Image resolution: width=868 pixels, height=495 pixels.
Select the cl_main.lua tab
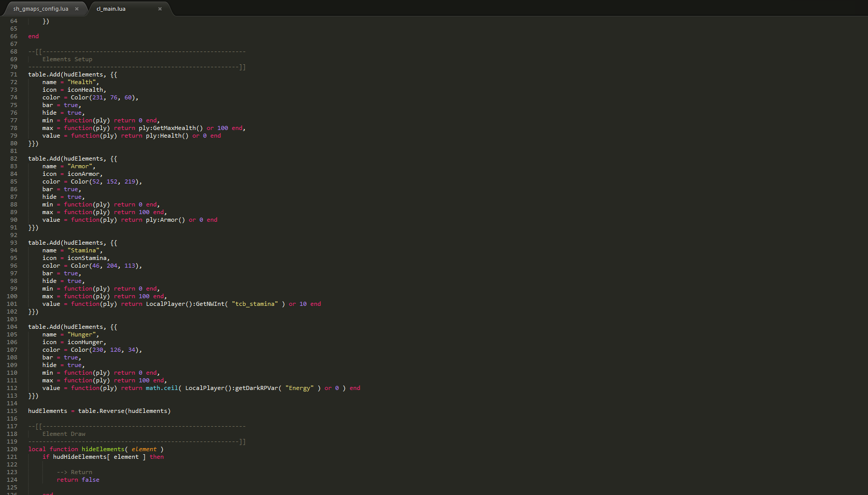click(x=111, y=9)
